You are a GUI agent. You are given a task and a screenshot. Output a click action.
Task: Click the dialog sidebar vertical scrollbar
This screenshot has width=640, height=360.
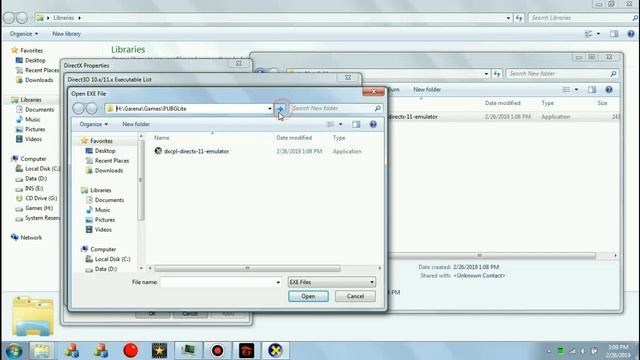click(141, 180)
